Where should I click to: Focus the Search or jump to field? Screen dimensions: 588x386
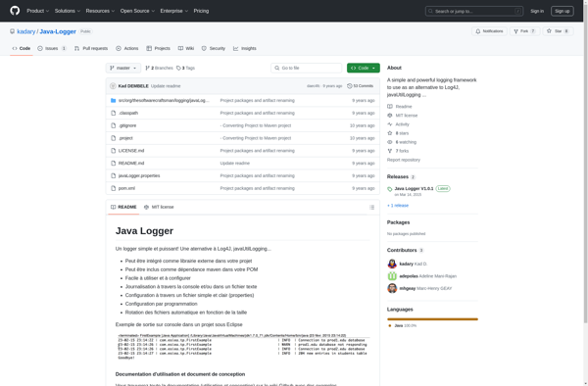[474, 11]
